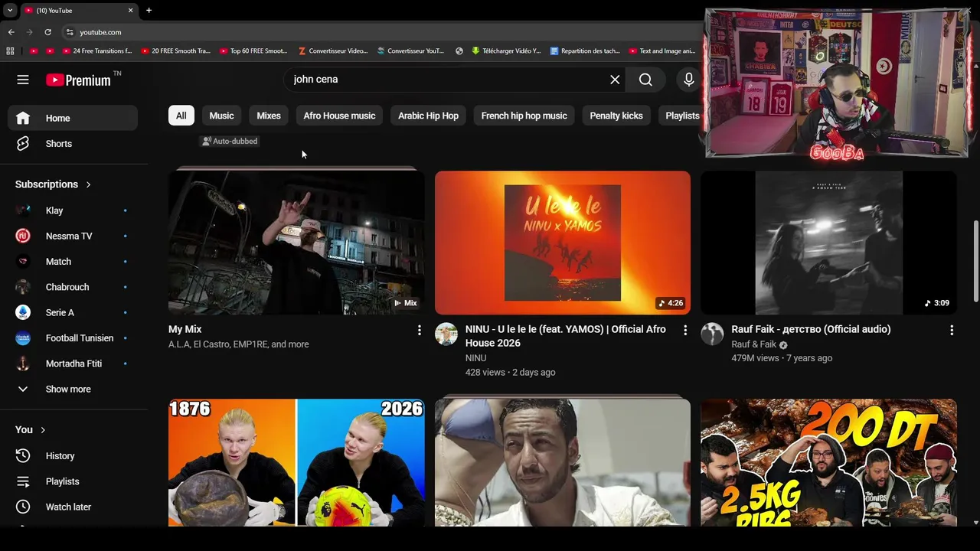Open Nessma TV subscription channel
Viewport: 980px width, 551px height.
click(x=73, y=236)
